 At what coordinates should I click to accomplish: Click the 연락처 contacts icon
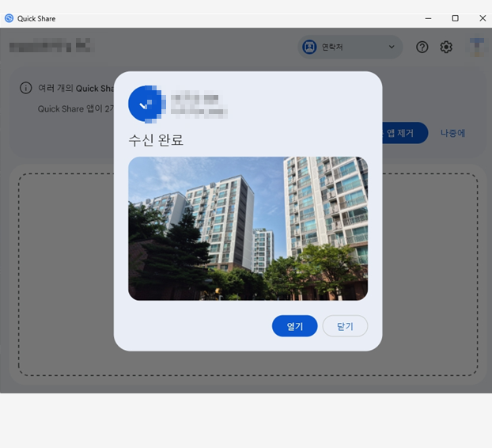(309, 47)
